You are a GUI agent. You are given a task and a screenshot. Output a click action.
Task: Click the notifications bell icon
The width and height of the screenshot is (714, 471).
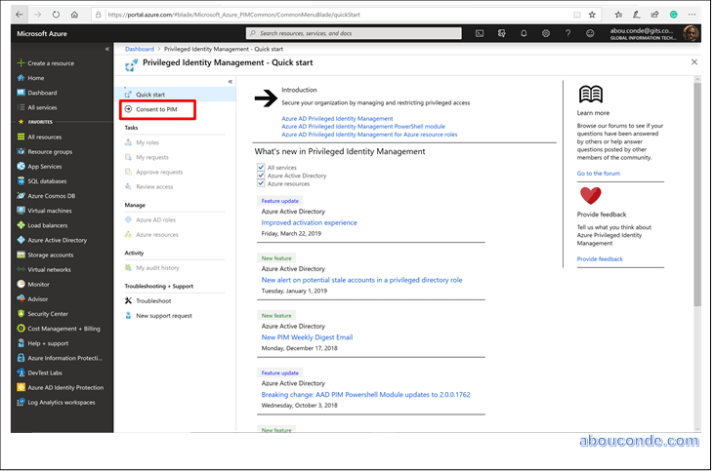click(524, 33)
